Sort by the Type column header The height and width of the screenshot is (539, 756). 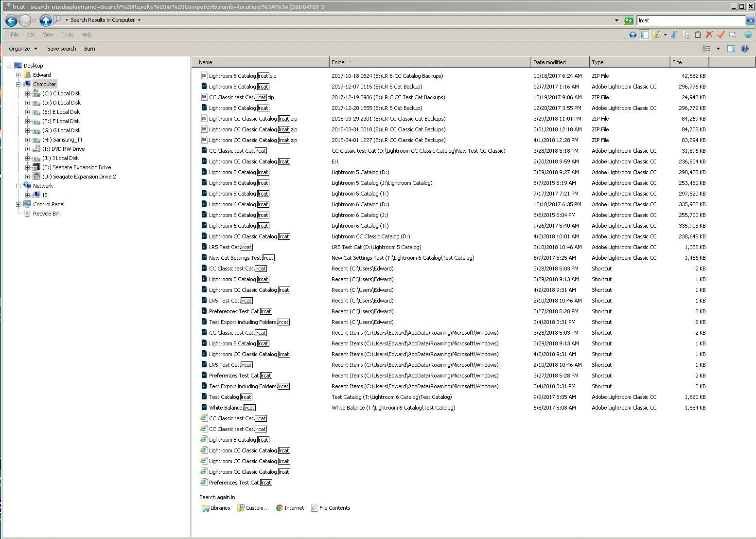click(630, 62)
